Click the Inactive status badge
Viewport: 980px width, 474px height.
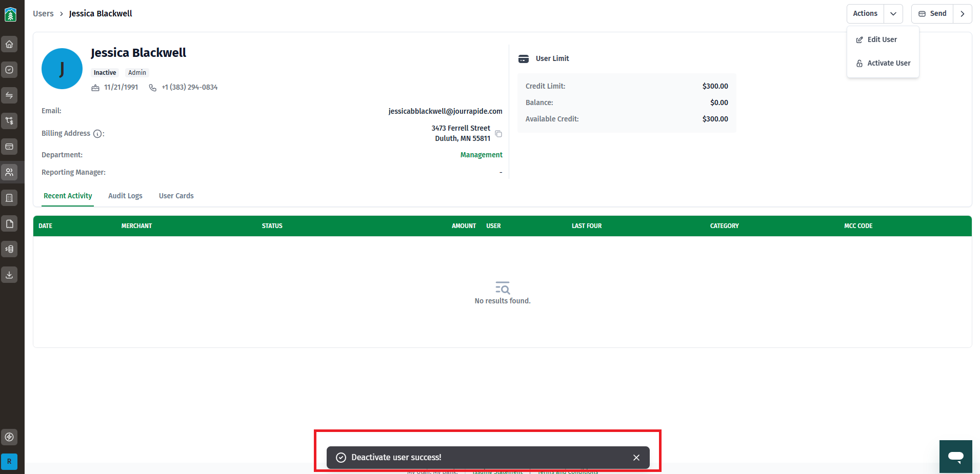click(105, 73)
